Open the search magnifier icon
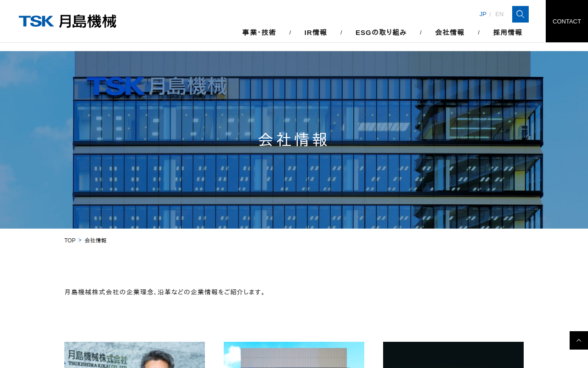Viewport: 588px width, 368px height. (x=520, y=14)
